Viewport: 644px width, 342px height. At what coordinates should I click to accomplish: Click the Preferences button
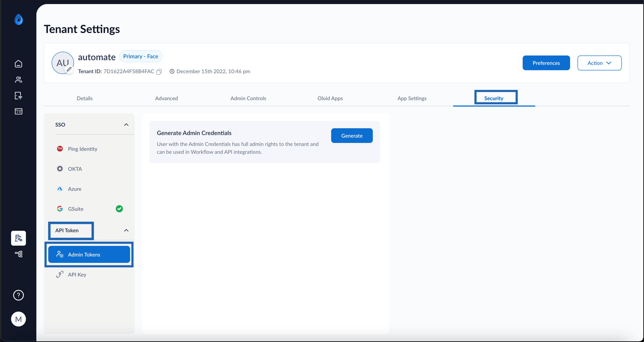[x=546, y=63]
